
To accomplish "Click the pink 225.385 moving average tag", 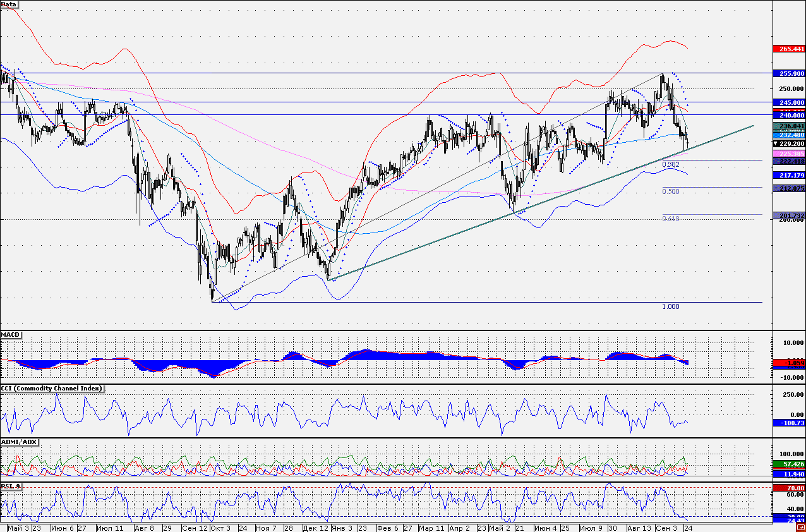I will click(789, 153).
